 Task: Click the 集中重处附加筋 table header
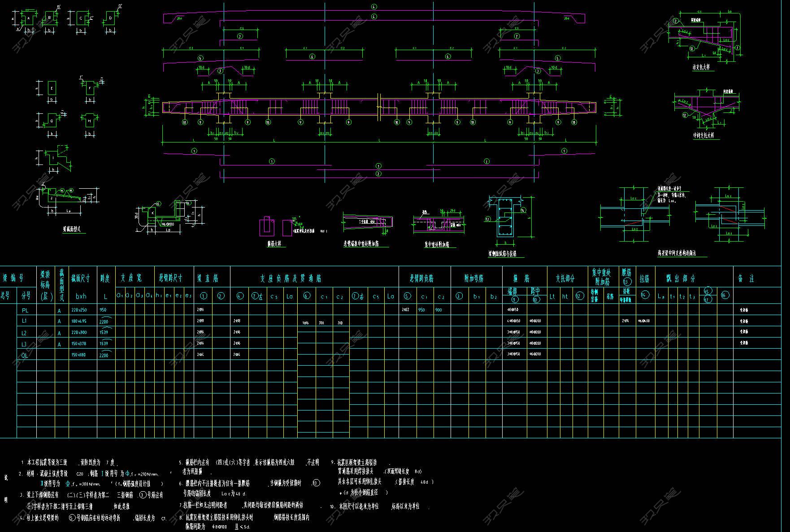(602, 277)
